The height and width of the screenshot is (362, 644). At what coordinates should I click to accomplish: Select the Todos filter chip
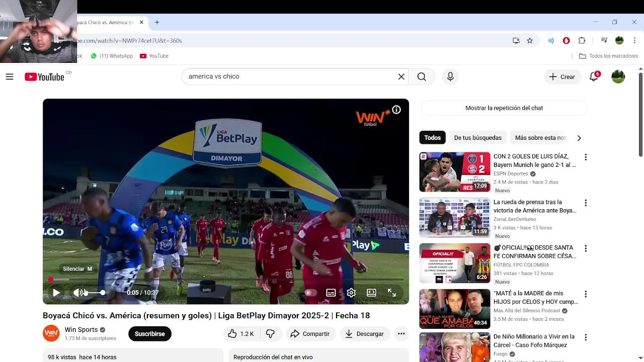[x=432, y=138]
